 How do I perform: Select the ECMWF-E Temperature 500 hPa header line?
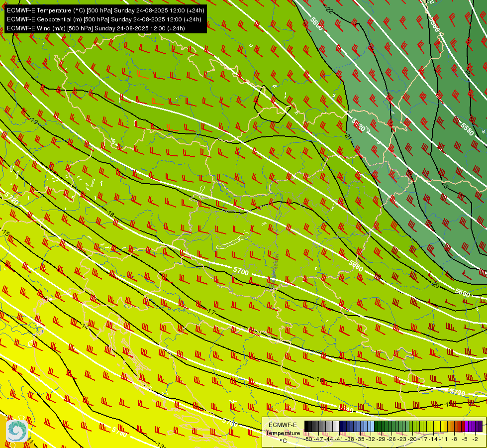click(x=105, y=10)
